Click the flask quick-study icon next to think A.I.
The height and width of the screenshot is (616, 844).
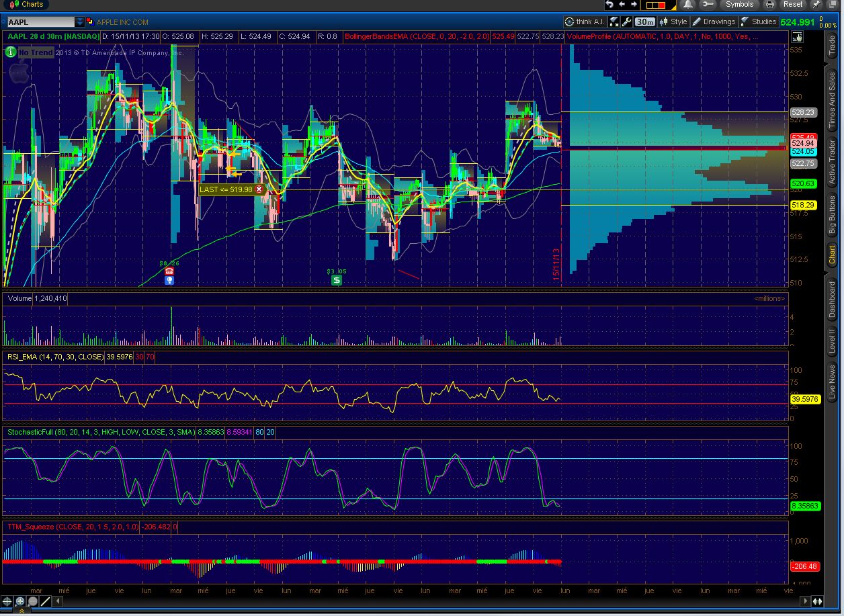coord(614,21)
